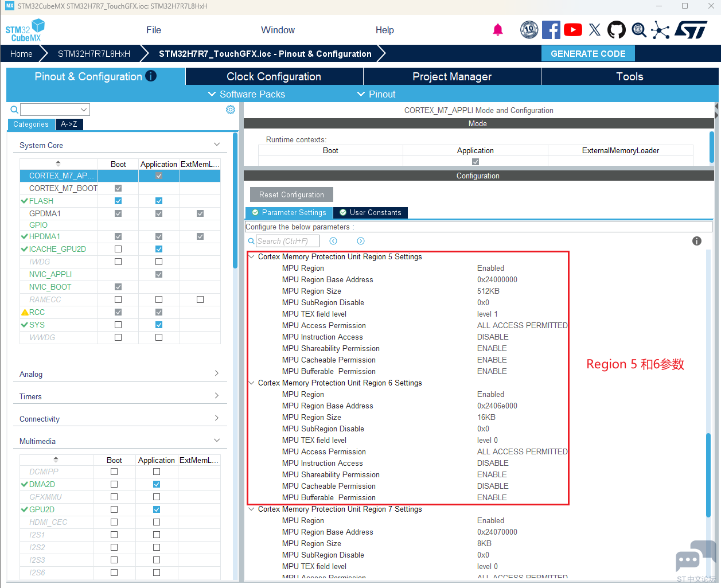Click the STM32CubeMX logo
The width and height of the screenshot is (721, 588).
pyautogui.click(x=25, y=30)
